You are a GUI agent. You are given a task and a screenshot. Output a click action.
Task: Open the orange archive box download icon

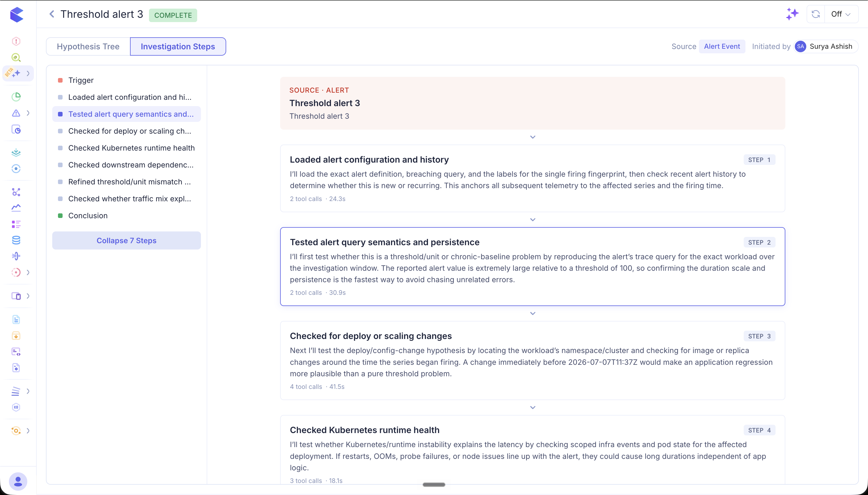(16, 336)
